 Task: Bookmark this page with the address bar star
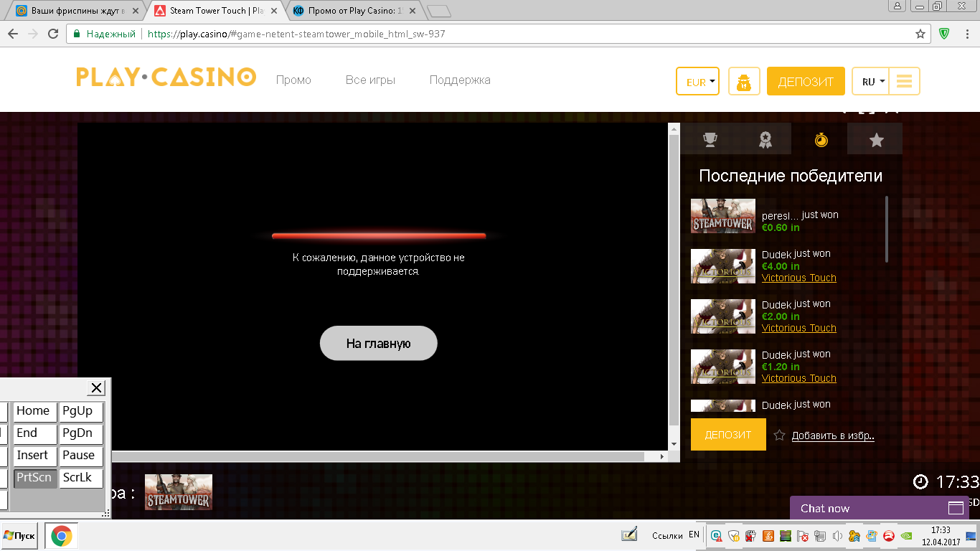920,34
